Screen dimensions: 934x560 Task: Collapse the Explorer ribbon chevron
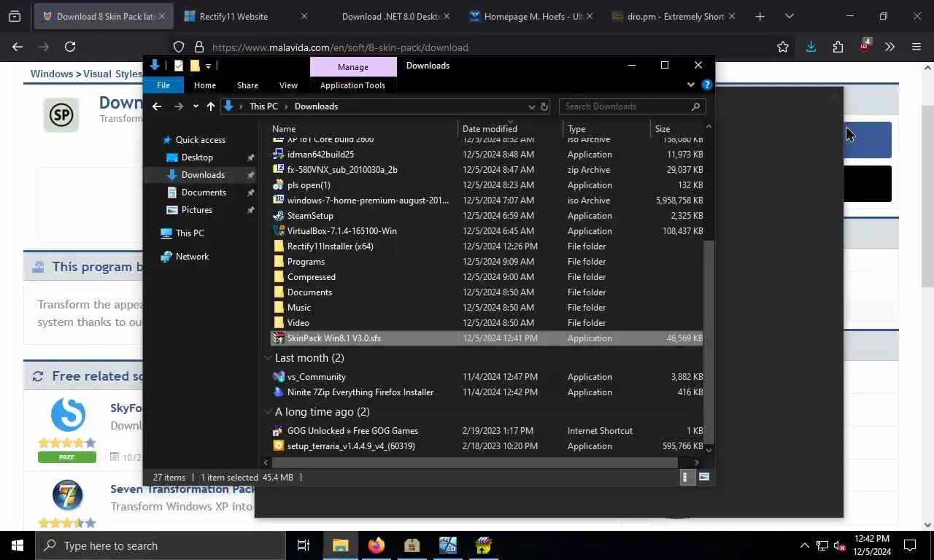pos(690,85)
